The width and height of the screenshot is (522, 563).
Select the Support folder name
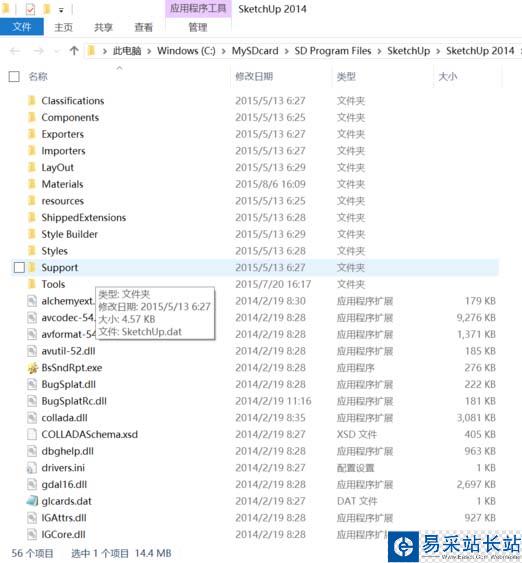[60, 267]
